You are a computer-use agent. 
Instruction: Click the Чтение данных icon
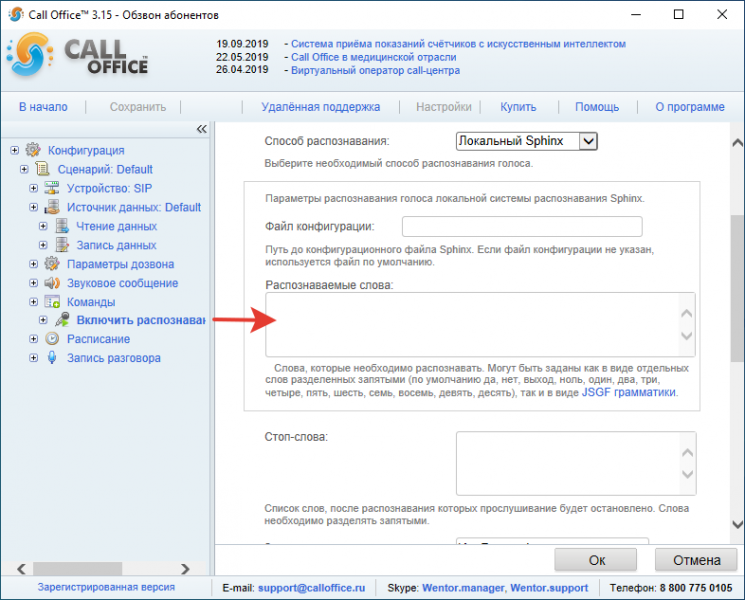click(x=62, y=226)
